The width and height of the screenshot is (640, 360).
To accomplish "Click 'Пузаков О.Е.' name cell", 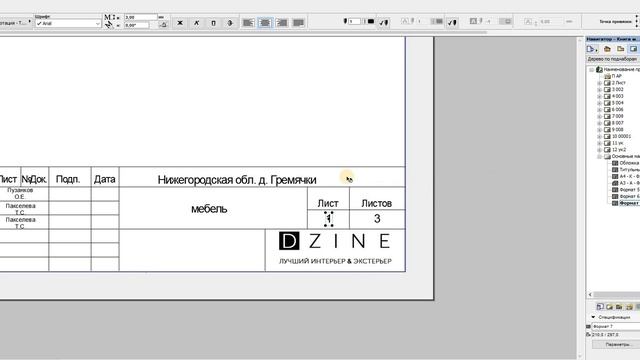I will point(20,193).
